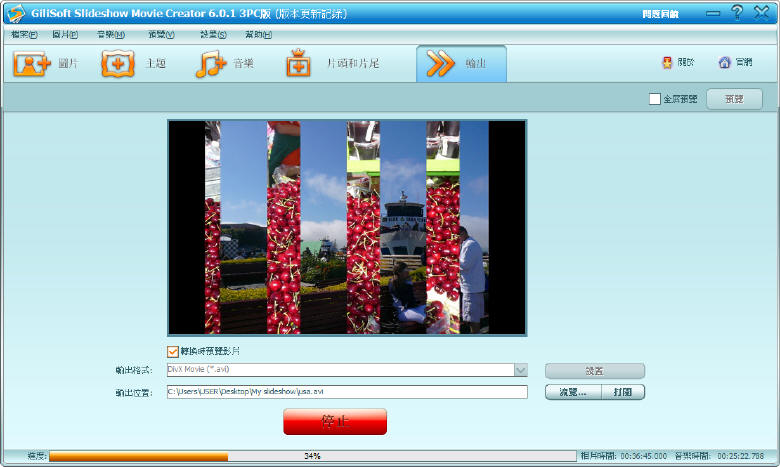The width and height of the screenshot is (780, 467).
Task: Click the 官網 (Website) home icon
Action: click(x=724, y=63)
